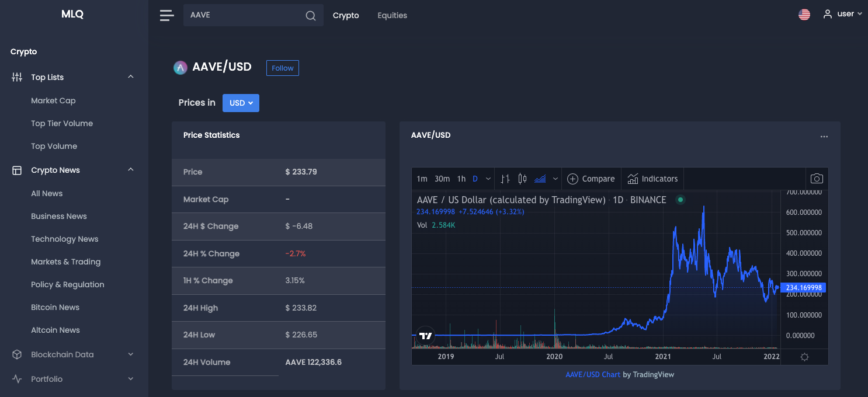Screen dimensions: 868x397
Task: Open the time interval dropdown arrow
Action: coord(488,179)
